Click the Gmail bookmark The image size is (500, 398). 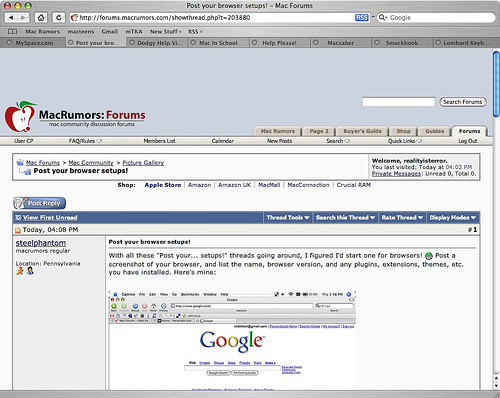tap(110, 32)
